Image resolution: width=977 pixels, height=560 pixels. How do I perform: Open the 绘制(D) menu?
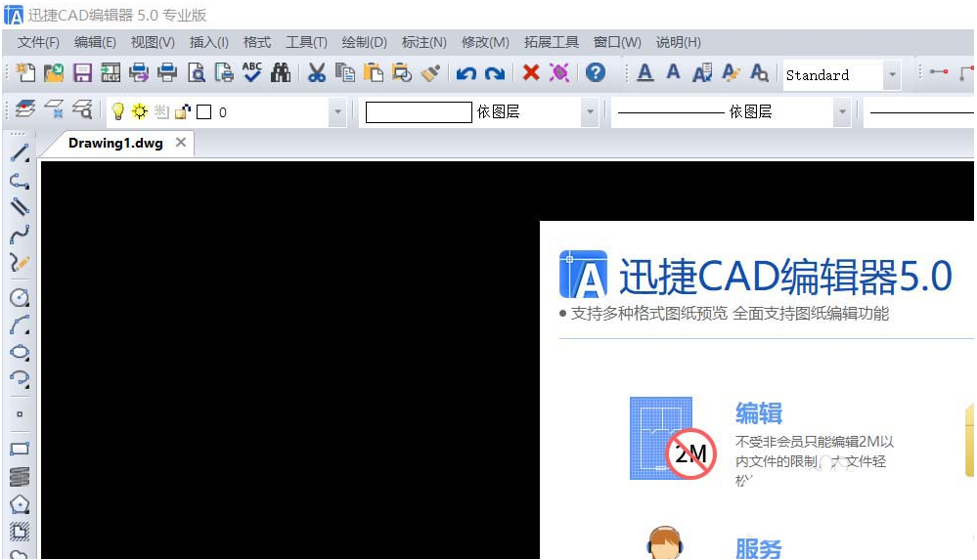364,42
